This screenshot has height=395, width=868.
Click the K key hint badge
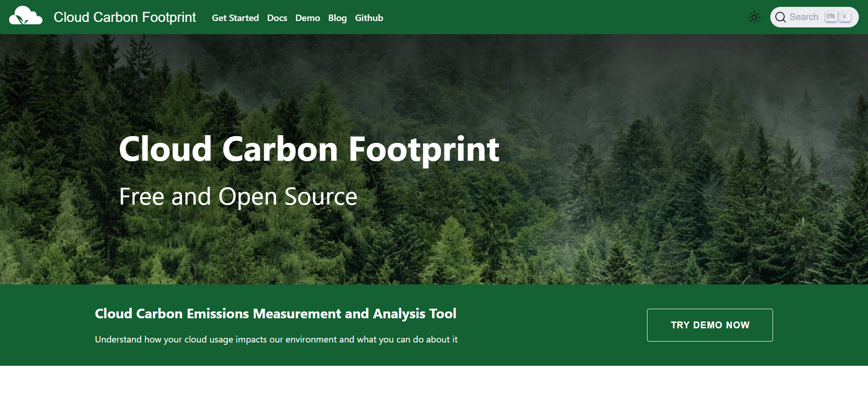click(x=845, y=17)
